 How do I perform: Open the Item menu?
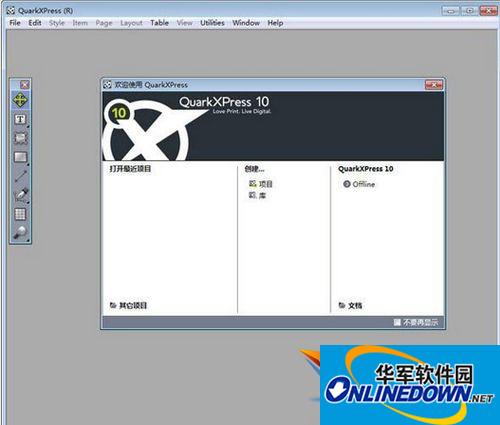click(80, 23)
